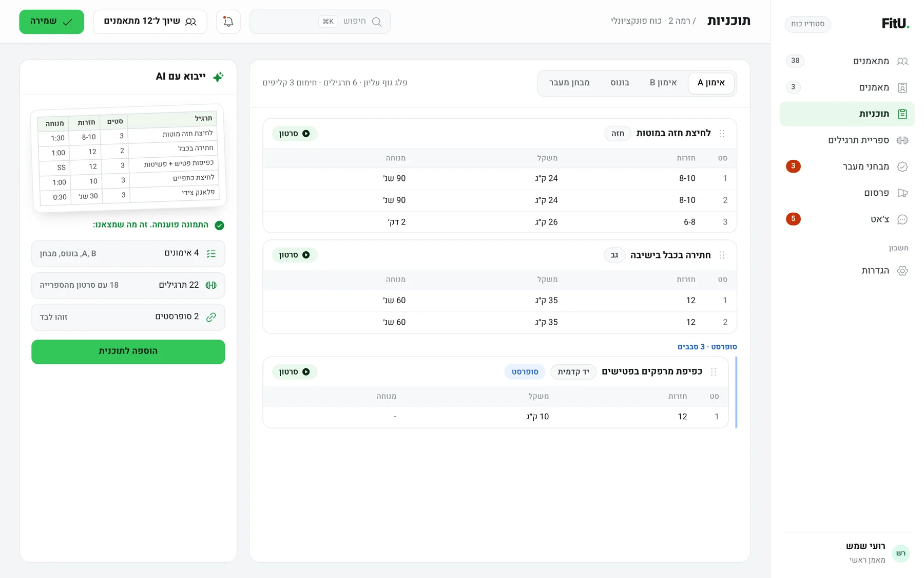
Task: Click the drag handle of לחיצת חזה במוטות
Action: pos(722,134)
